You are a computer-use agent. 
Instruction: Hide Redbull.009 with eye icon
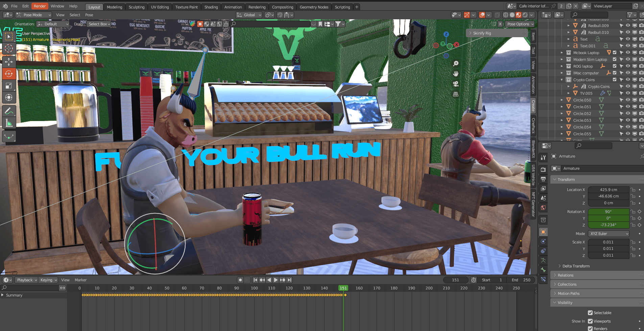click(628, 26)
